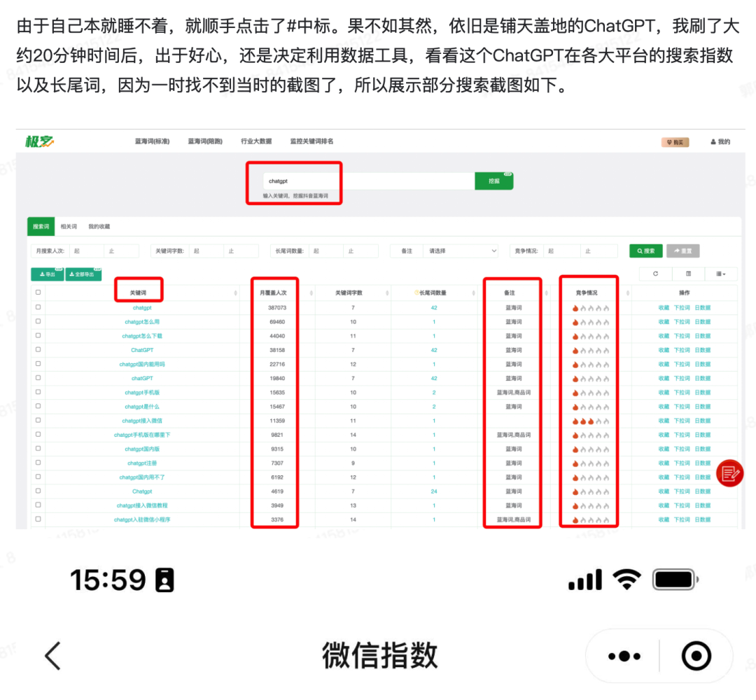Sort by 关键词 column sort arrows
756x700 pixels.
(235, 293)
